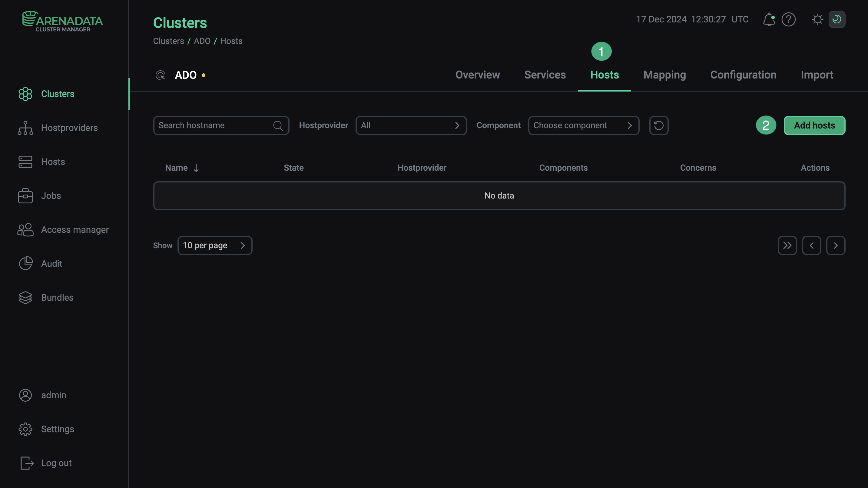Viewport: 868px width, 488px height.
Task: Navigate to Clusters via breadcrumb link
Action: [x=168, y=41]
